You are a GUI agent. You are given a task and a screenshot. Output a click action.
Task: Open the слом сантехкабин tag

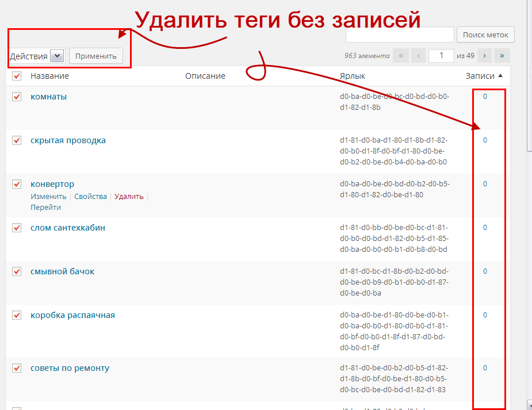68,228
